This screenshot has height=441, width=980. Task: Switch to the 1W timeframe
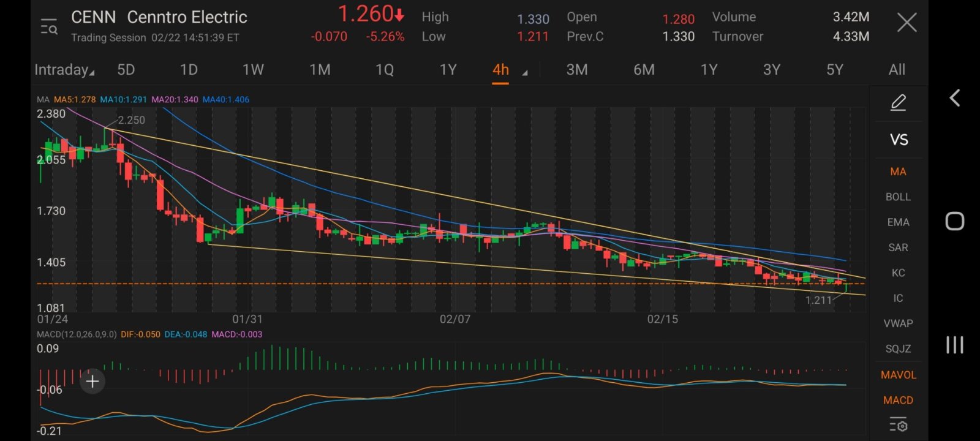(x=253, y=70)
